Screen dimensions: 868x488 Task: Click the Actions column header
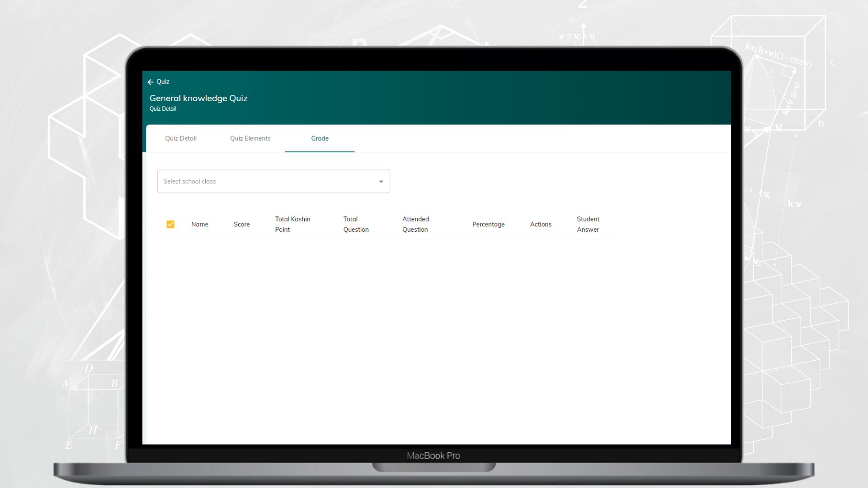541,224
